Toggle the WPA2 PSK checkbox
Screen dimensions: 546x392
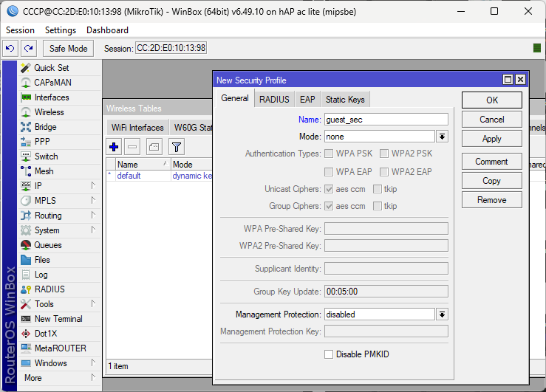point(384,154)
